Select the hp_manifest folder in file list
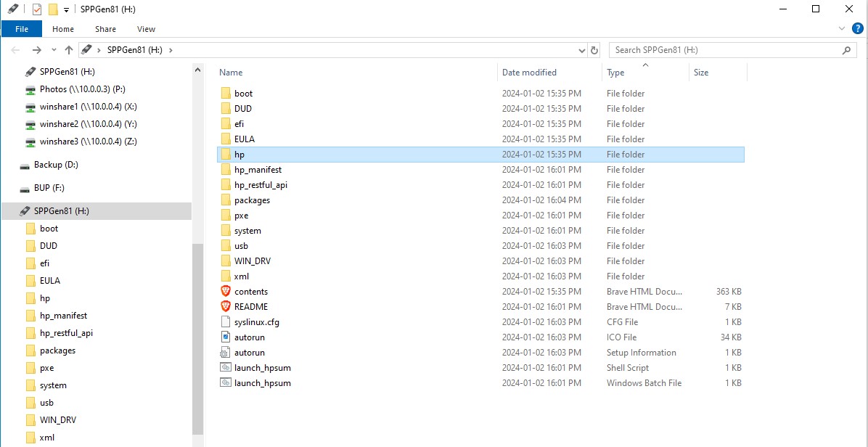This screenshot has width=868, height=447. coord(480,170)
